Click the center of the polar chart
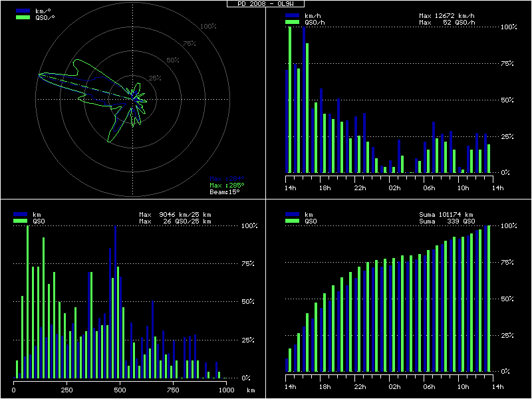This screenshot has width=532, height=399. coord(133,99)
